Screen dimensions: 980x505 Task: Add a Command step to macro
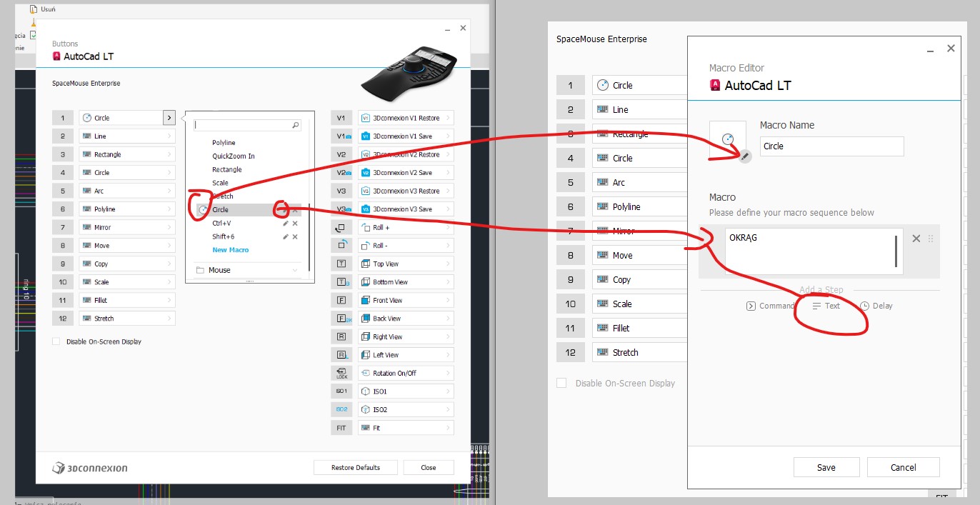[770, 306]
